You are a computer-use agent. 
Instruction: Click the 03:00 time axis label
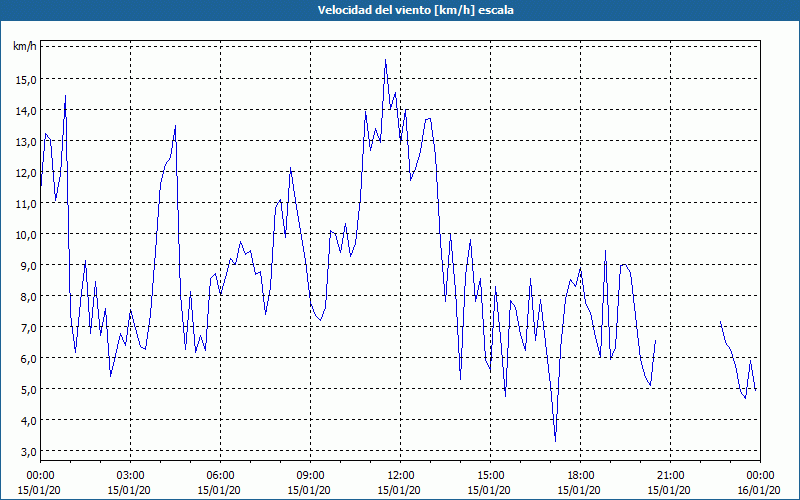click(x=130, y=476)
